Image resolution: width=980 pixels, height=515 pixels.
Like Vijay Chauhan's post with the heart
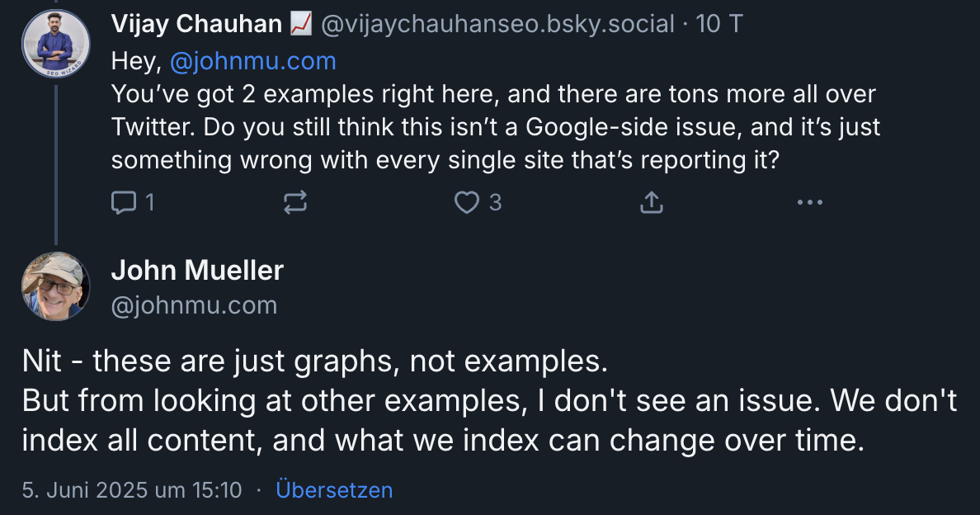pos(467,202)
